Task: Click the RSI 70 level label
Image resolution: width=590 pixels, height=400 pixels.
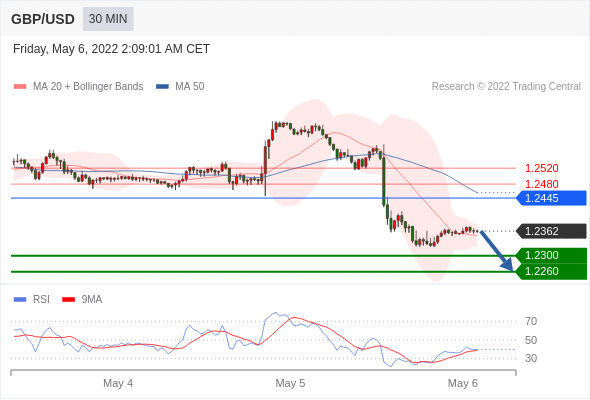Action: click(x=531, y=321)
